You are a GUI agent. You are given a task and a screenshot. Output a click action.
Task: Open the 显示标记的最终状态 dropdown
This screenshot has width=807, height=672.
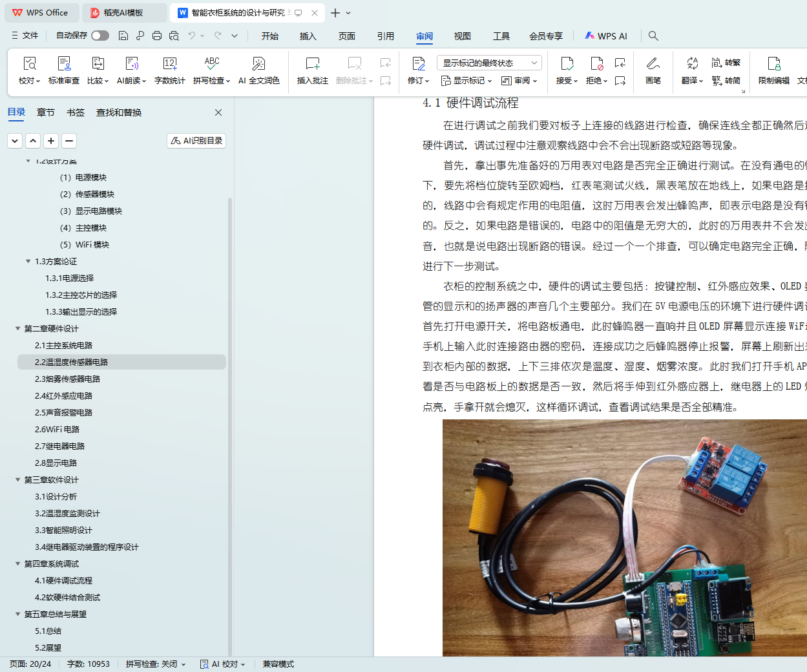click(488, 63)
